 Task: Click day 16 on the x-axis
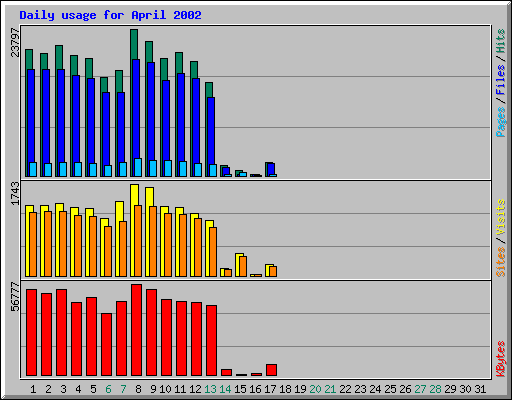tap(255, 389)
